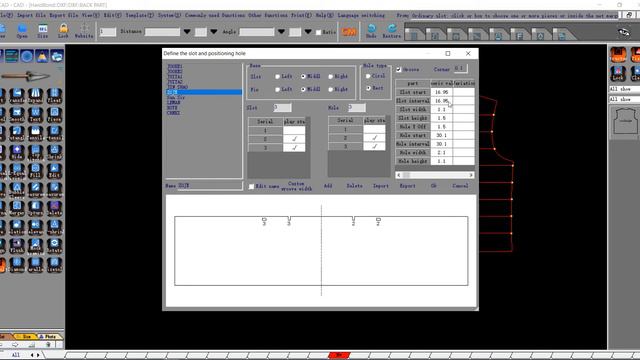This screenshot has height=360, width=640.
Task: Open the lower All show dropdown
Action: [624, 99]
